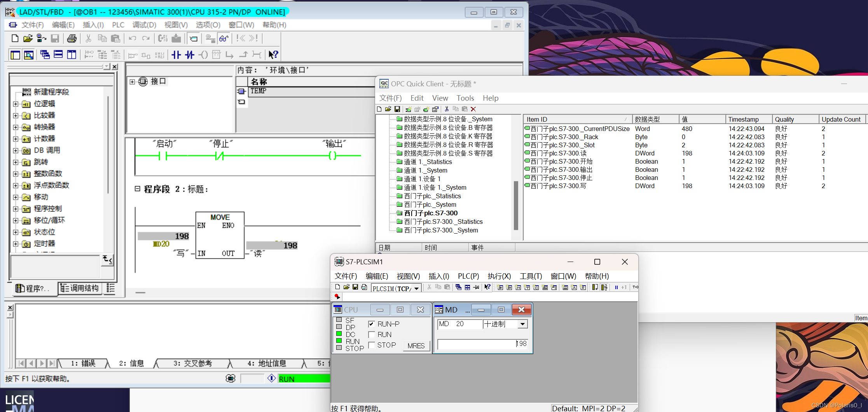
Task: Click the Open folder icon in LAD/STL/FBD toolbar
Action: click(x=28, y=38)
